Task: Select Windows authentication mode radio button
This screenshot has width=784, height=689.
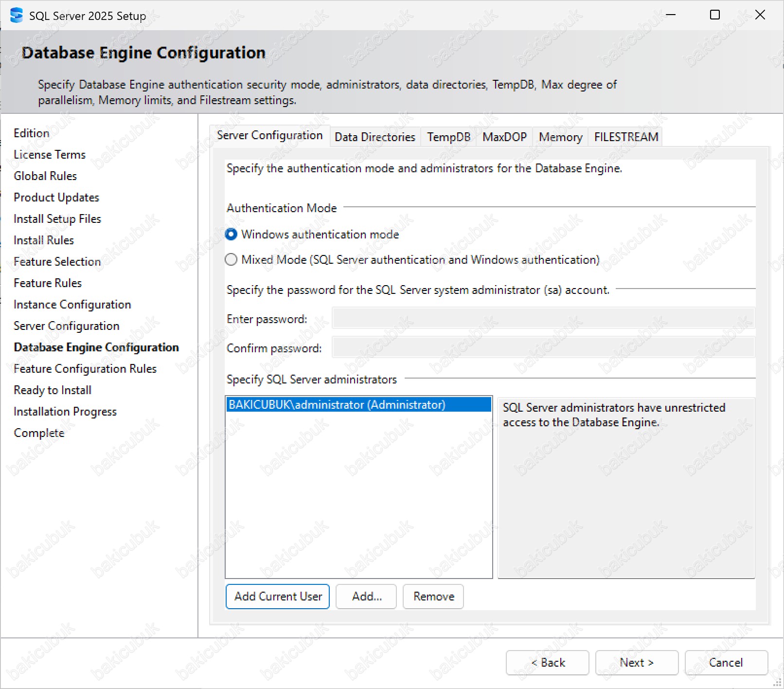Action: (x=232, y=235)
